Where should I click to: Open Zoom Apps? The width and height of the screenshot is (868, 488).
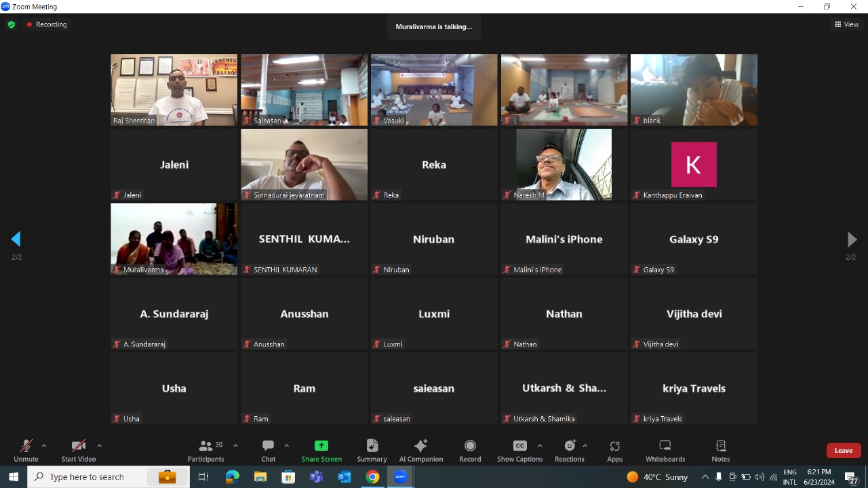pyautogui.click(x=615, y=450)
